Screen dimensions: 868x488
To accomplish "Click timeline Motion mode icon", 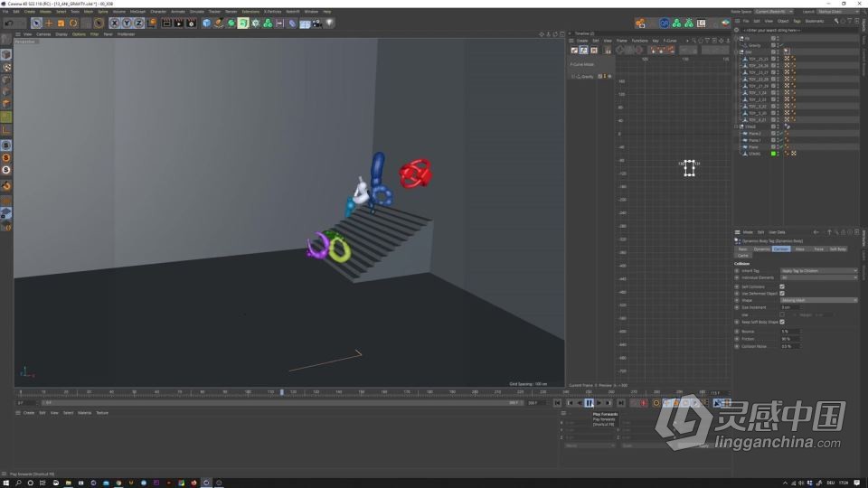I will tap(594, 51).
